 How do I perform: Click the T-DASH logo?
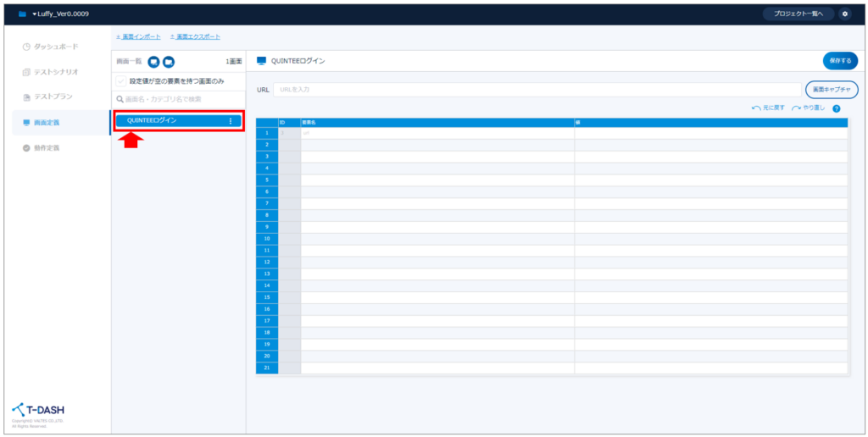(38, 411)
